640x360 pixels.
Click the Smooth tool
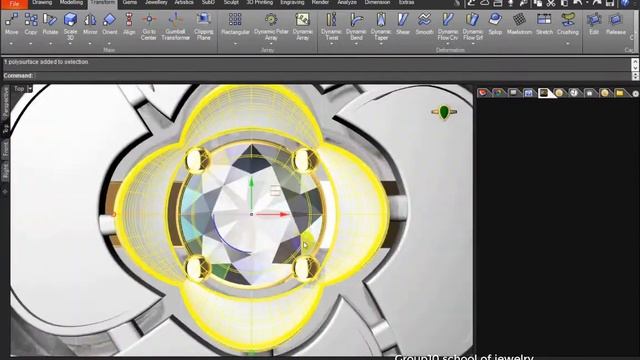[424, 24]
